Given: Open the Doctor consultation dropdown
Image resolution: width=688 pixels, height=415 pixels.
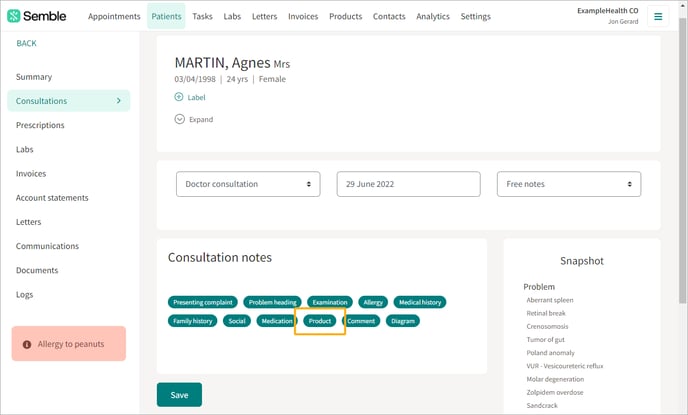Looking at the screenshot, I should (248, 184).
